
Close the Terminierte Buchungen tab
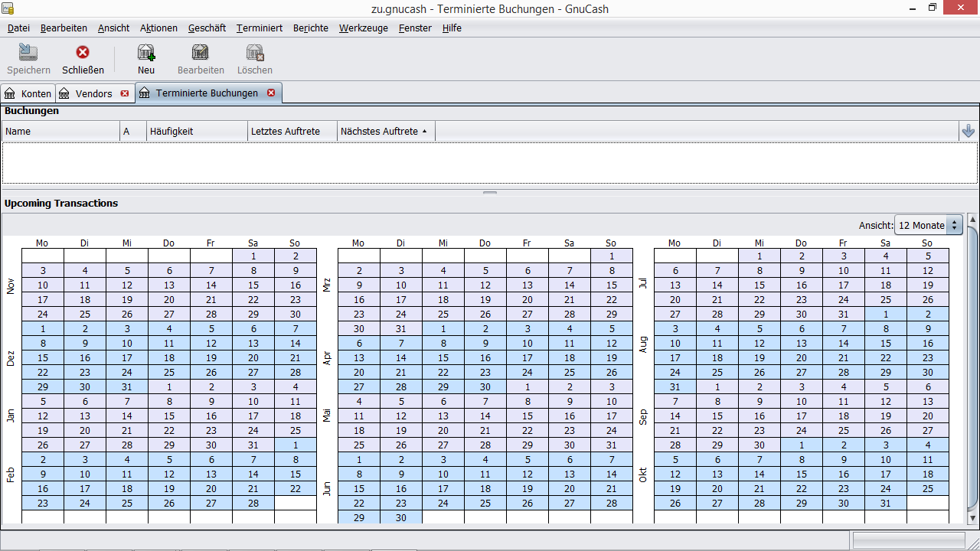(x=271, y=93)
